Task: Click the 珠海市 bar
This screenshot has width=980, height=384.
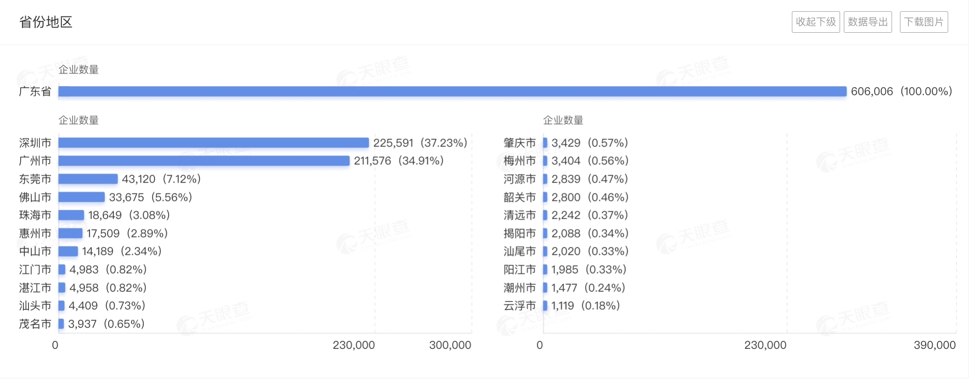Action: click(x=71, y=215)
